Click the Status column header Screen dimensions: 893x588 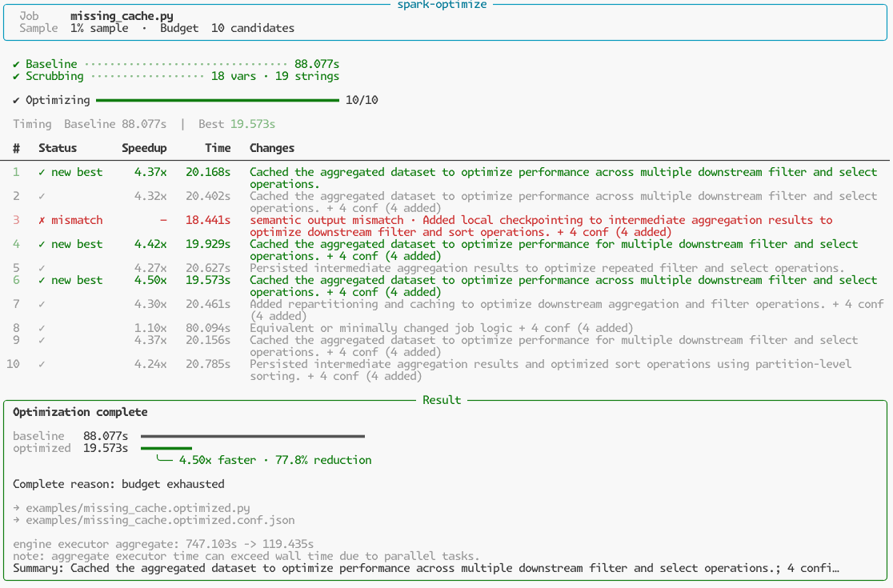click(x=58, y=148)
